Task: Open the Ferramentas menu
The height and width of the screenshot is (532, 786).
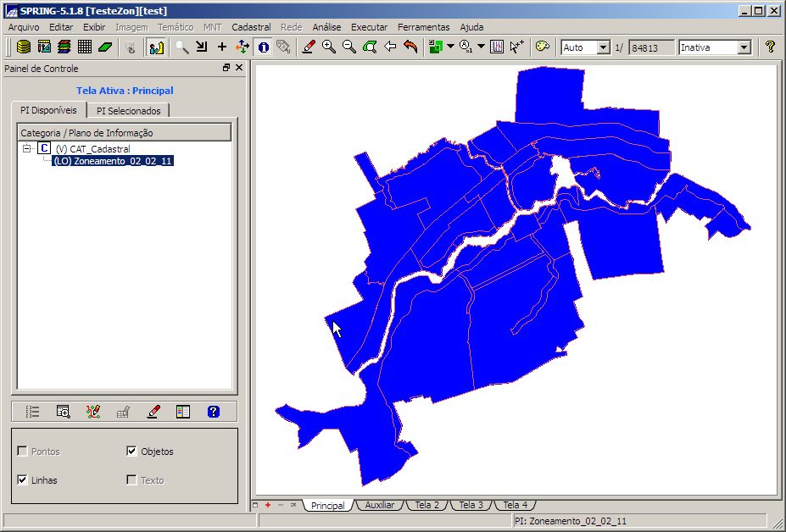Action: [424, 27]
